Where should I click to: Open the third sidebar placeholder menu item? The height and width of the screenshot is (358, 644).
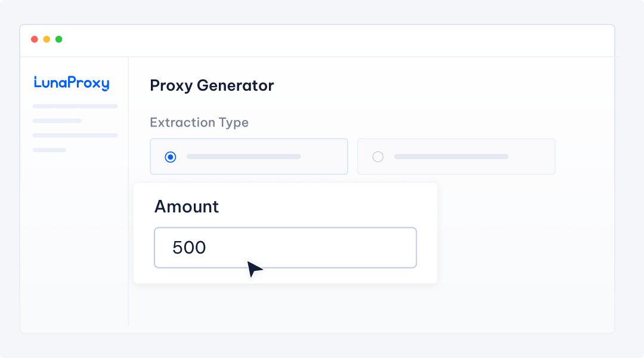tap(75, 135)
